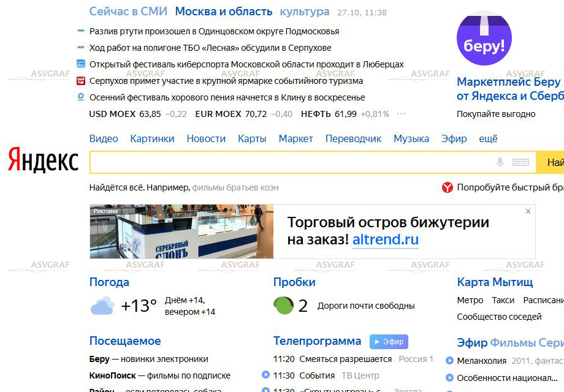Open the Новости service link

(x=206, y=138)
